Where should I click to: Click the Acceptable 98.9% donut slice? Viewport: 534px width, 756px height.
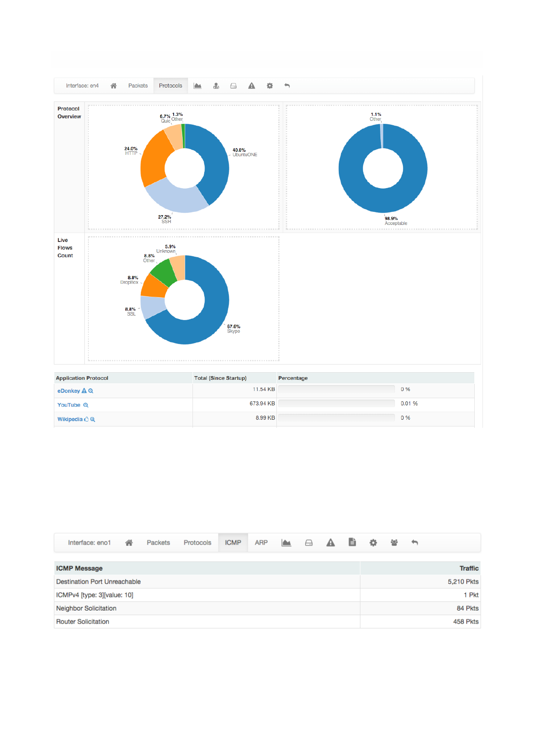383,201
